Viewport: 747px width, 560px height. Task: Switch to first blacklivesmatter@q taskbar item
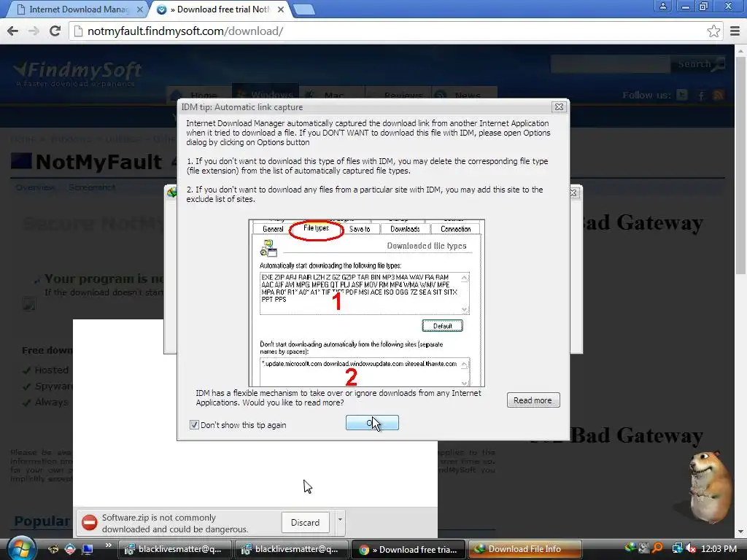(x=174, y=549)
